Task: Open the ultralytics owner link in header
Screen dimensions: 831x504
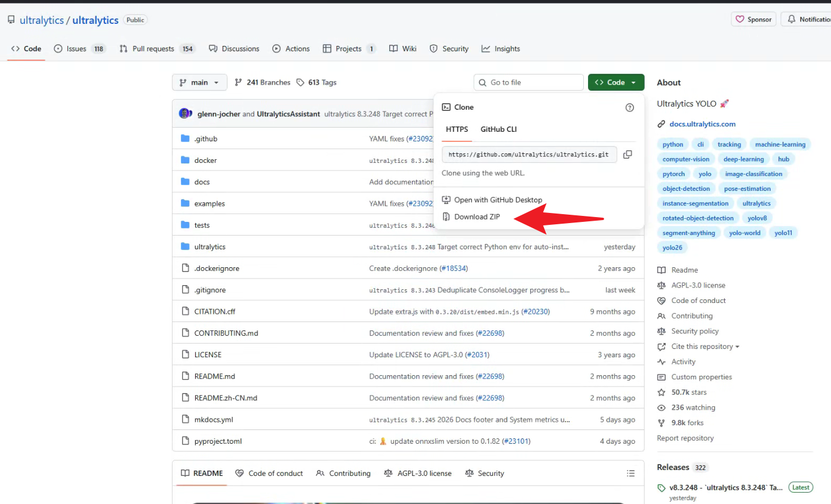Action: 42,20
